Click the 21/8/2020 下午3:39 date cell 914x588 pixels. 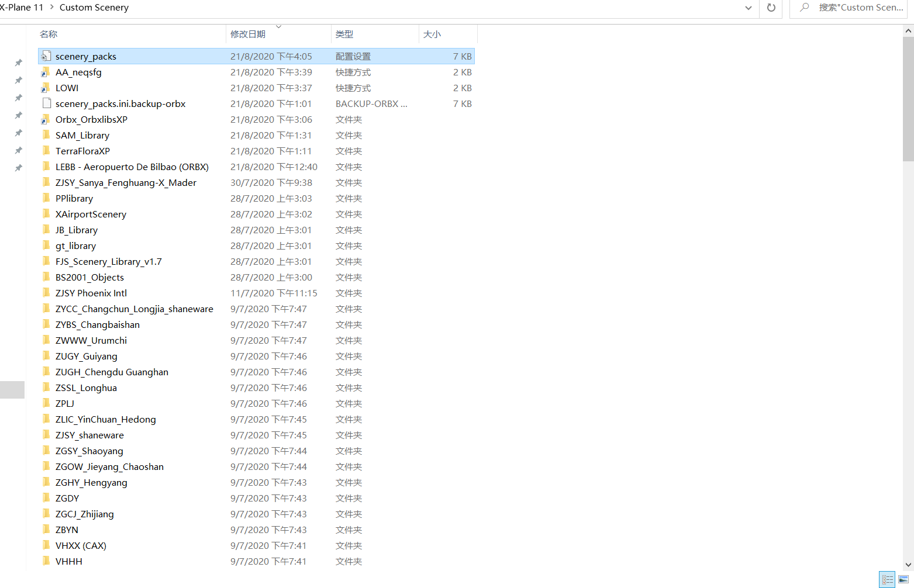(271, 72)
